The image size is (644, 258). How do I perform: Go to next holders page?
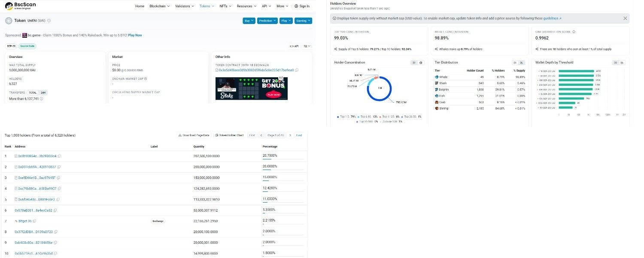coord(290,135)
